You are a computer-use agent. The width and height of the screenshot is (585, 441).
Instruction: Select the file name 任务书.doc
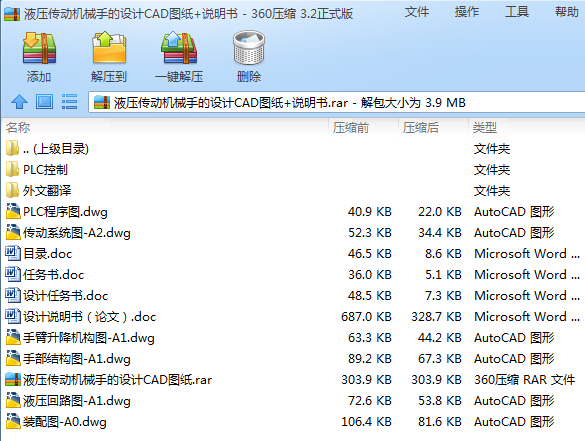click(53, 275)
